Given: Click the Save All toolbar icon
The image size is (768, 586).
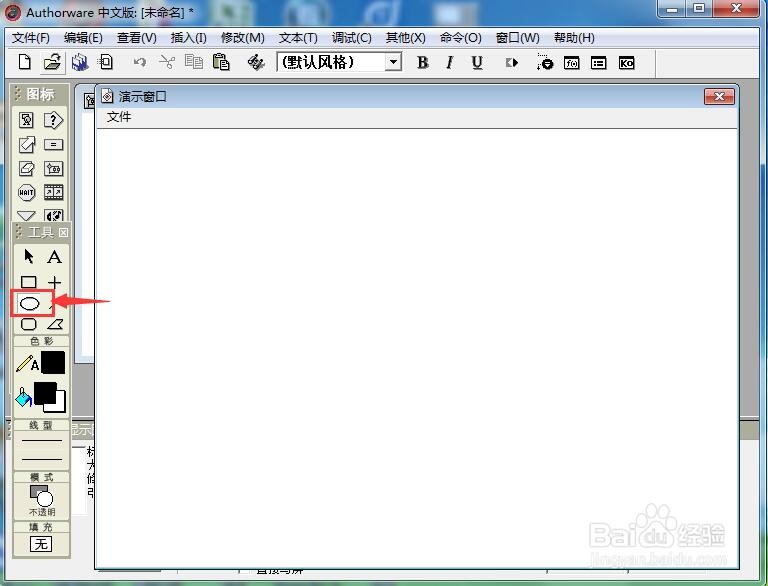Looking at the screenshot, I should click(80, 62).
